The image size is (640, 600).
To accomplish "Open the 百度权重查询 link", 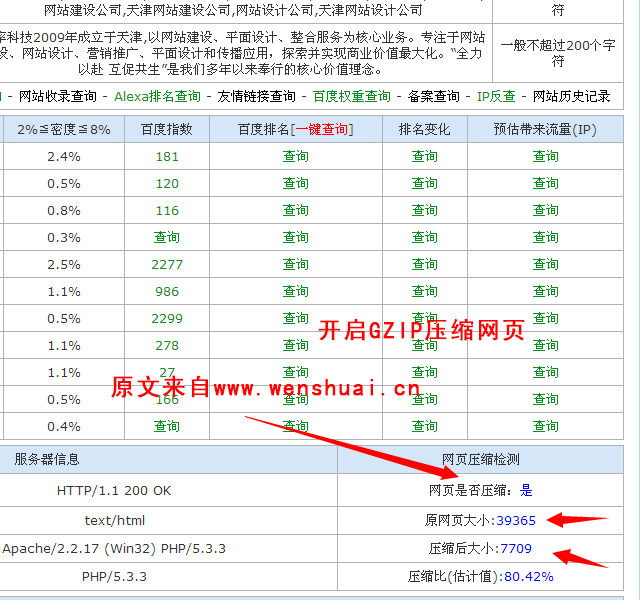I will point(351,97).
